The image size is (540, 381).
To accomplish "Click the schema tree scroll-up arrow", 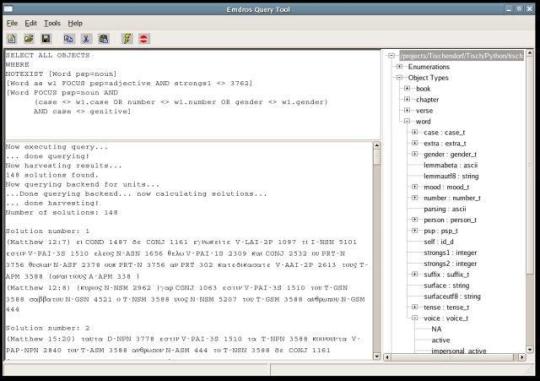I will tap(530, 53).
